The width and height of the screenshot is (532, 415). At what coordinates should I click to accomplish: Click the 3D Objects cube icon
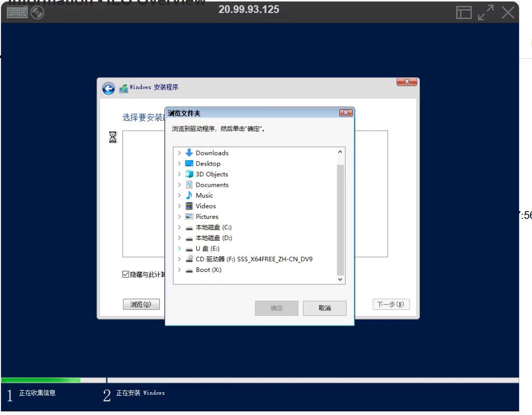click(189, 174)
